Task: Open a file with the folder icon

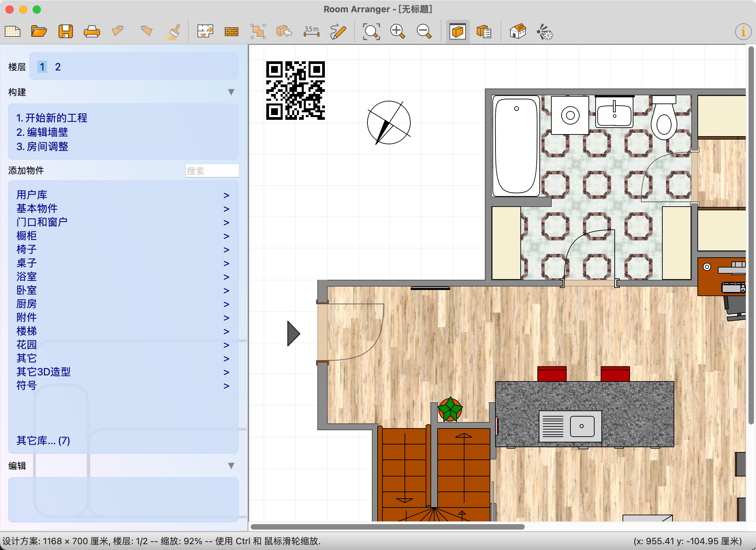Action: point(39,32)
